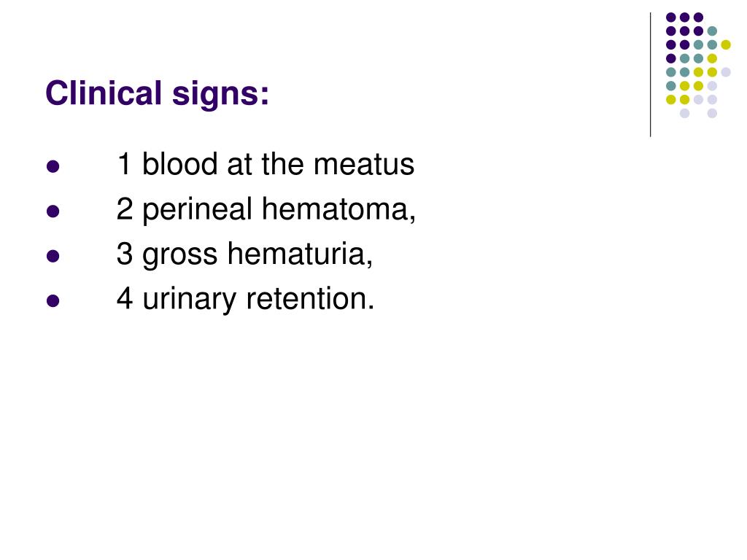Select the '1 blood at the meatus' line
The width and height of the screenshot is (747, 560).
point(266,165)
